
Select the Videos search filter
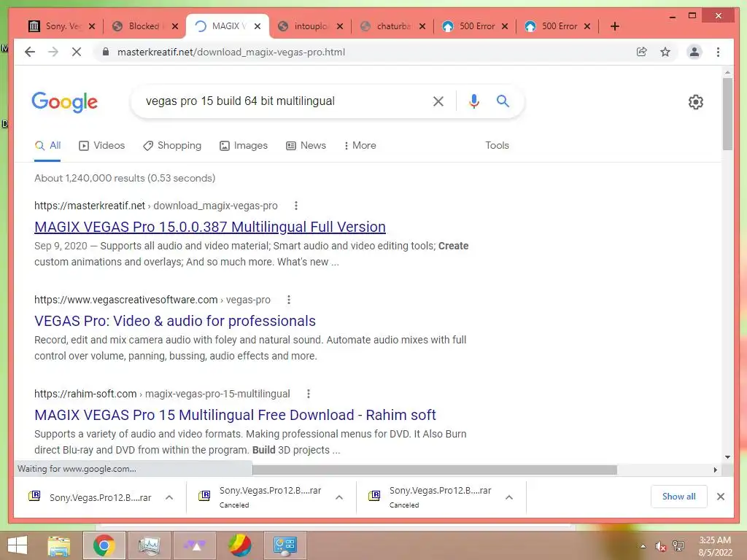point(102,145)
